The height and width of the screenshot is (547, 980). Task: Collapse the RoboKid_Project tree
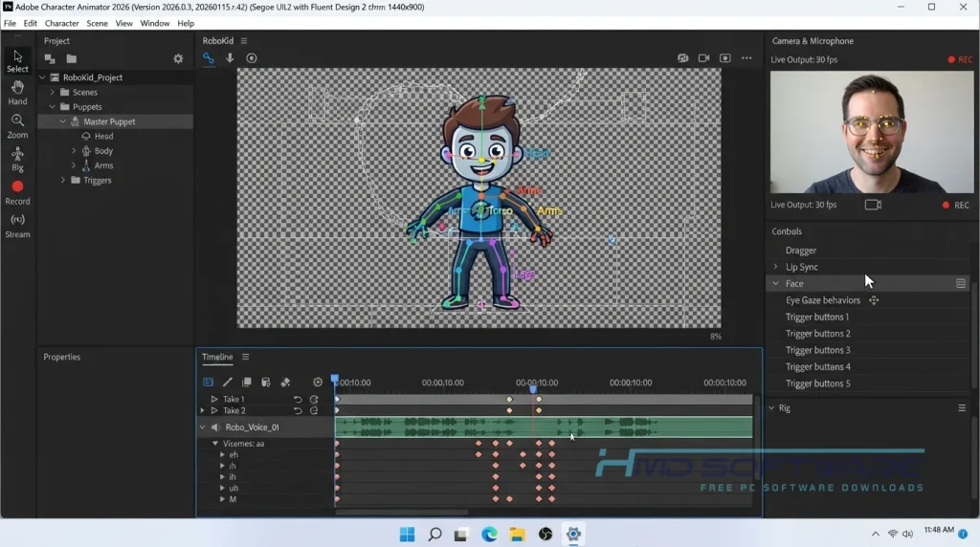coord(42,77)
